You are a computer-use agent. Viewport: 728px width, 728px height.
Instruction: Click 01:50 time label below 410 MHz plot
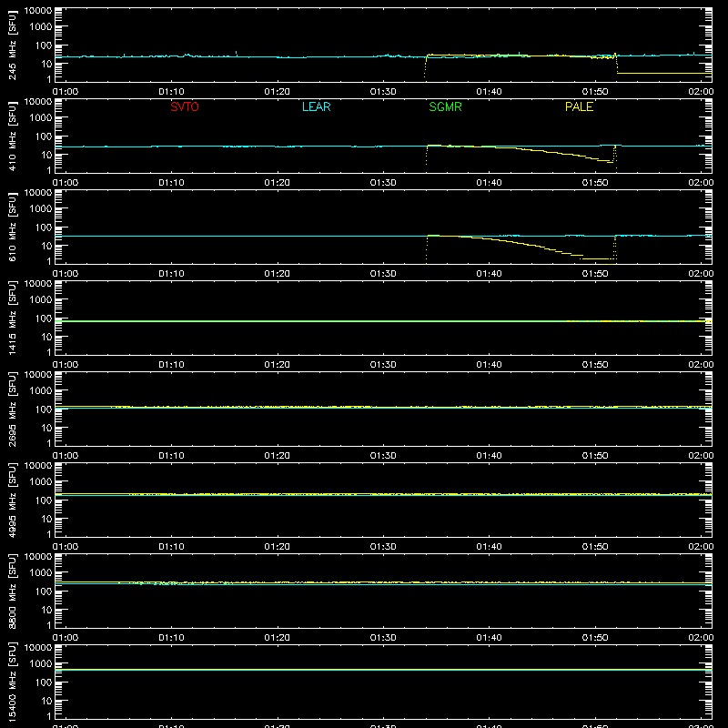[x=595, y=183]
